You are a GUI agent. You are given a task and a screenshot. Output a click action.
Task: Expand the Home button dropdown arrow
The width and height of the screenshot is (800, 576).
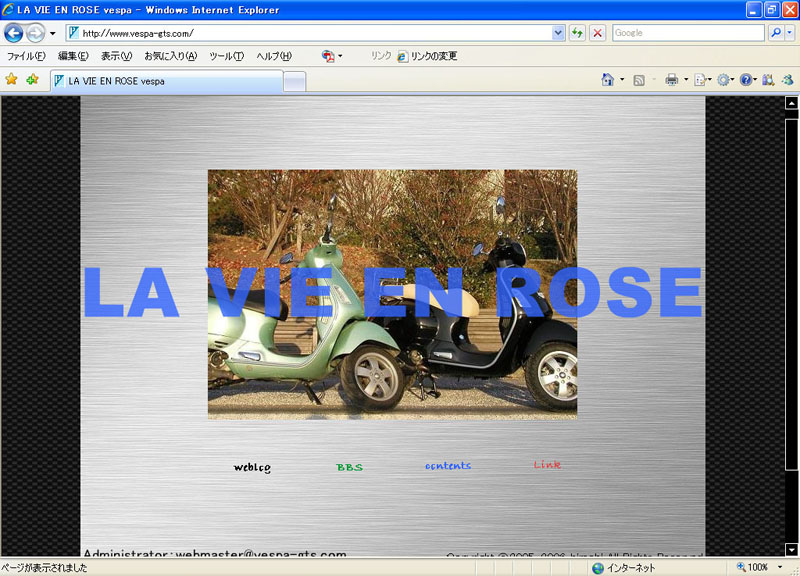click(622, 80)
